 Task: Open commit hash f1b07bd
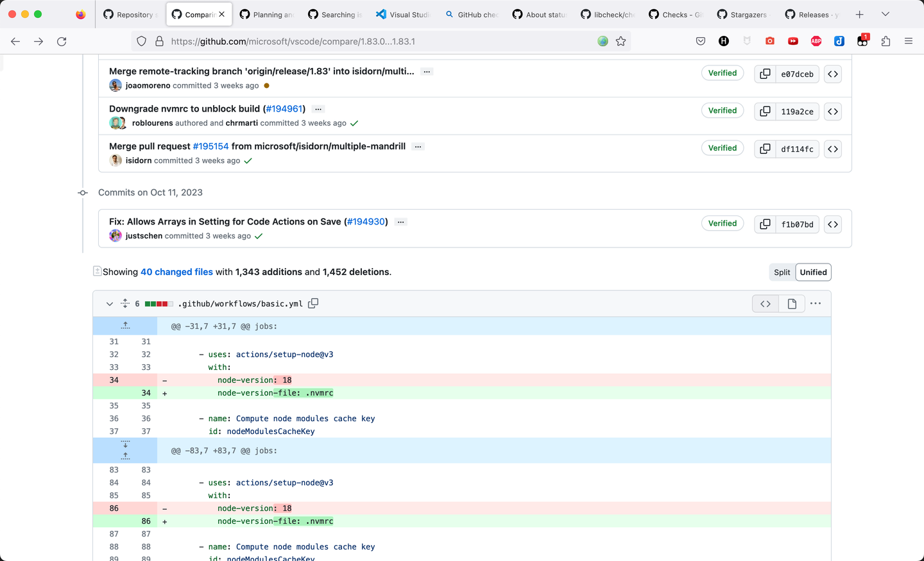click(x=797, y=224)
